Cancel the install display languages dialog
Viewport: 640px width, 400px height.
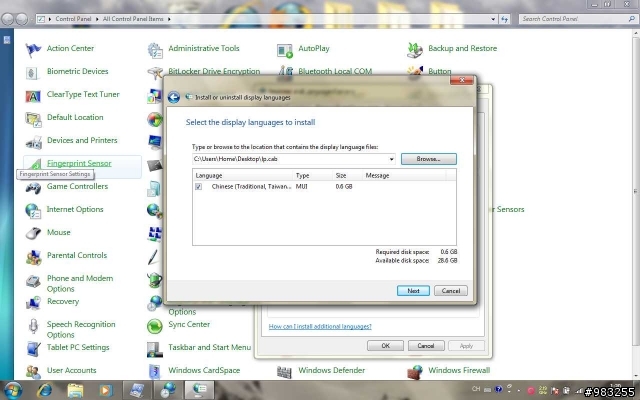[x=451, y=291]
